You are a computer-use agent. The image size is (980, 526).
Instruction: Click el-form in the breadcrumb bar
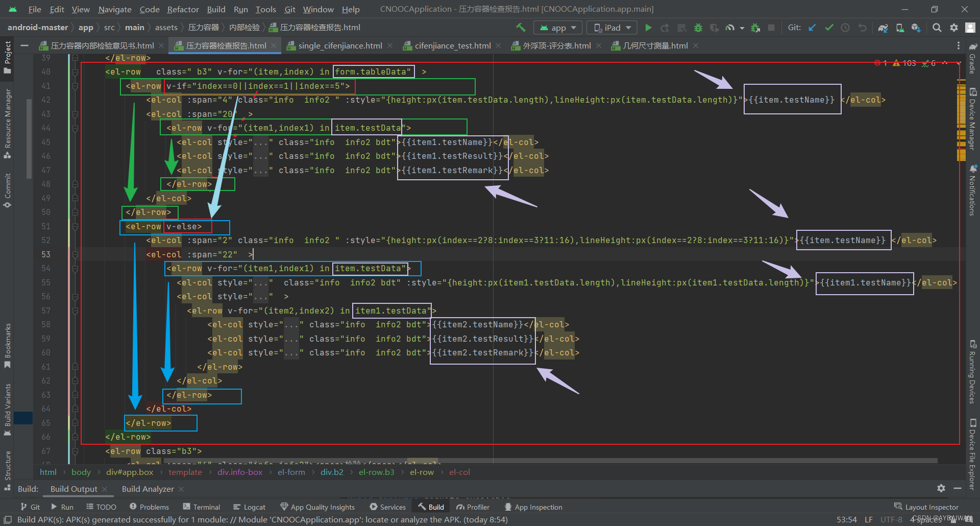pyautogui.click(x=291, y=472)
